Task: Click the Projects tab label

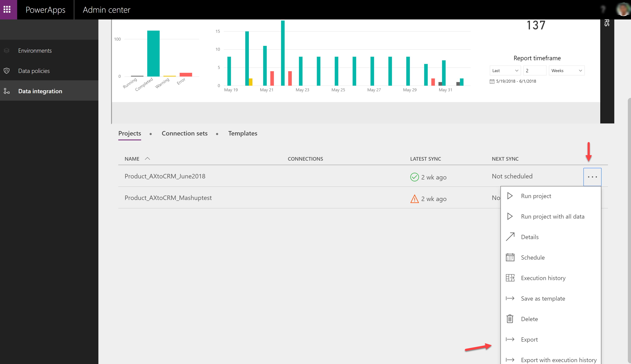Action: click(x=129, y=133)
